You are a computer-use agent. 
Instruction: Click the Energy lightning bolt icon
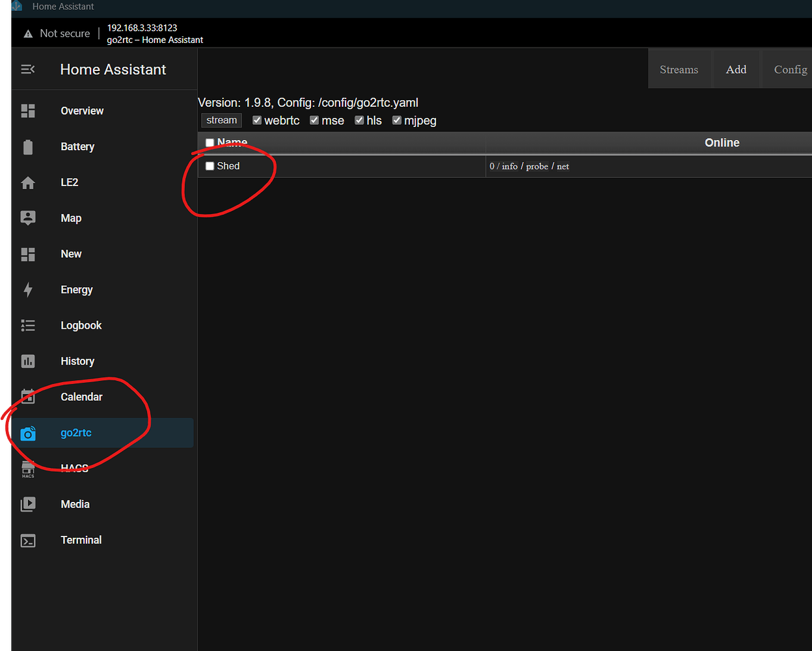(x=28, y=290)
